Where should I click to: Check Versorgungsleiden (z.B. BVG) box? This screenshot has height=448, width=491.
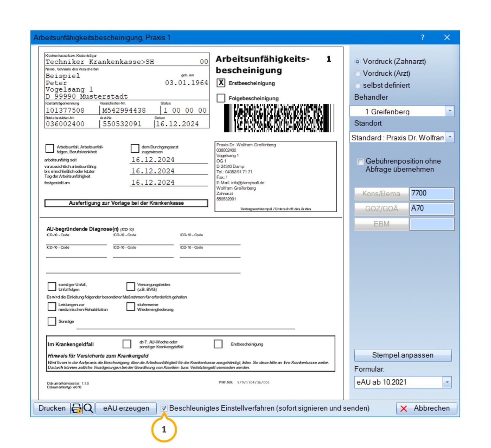(x=130, y=286)
